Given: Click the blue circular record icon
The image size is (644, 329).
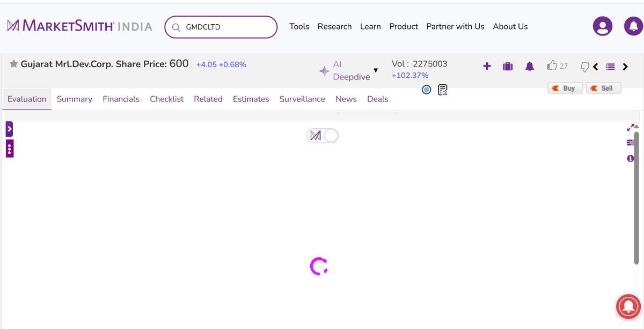Looking at the screenshot, I should point(426,90).
